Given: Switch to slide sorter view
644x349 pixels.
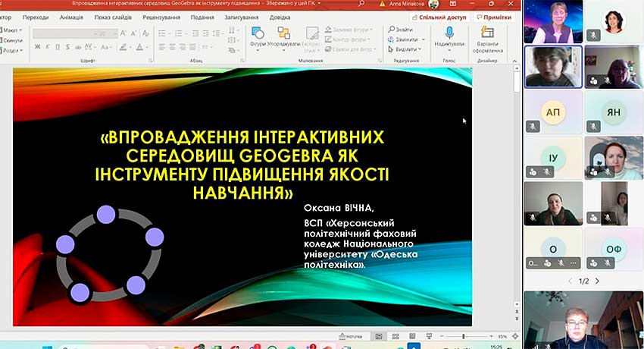Looking at the screenshot, I should point(395,336).
